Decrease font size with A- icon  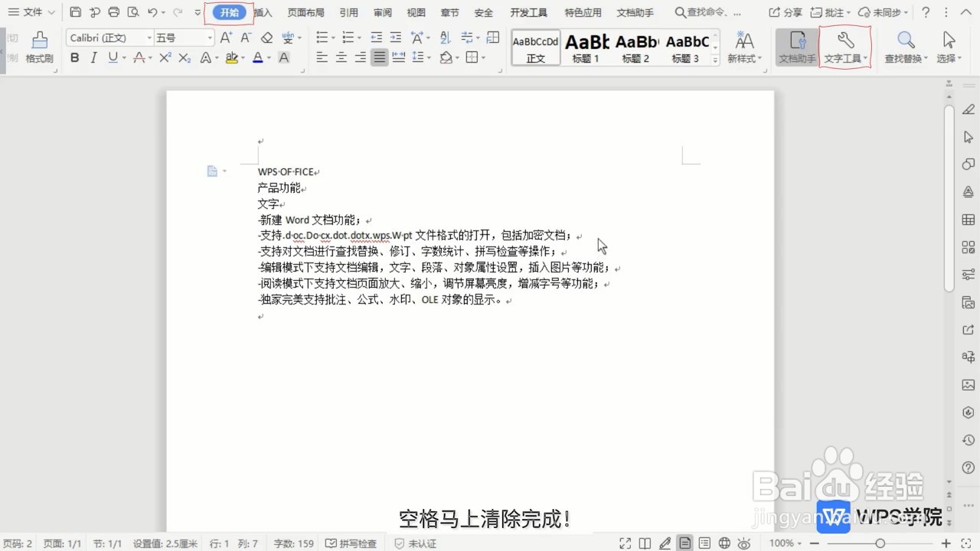click(x=245, y=37)
